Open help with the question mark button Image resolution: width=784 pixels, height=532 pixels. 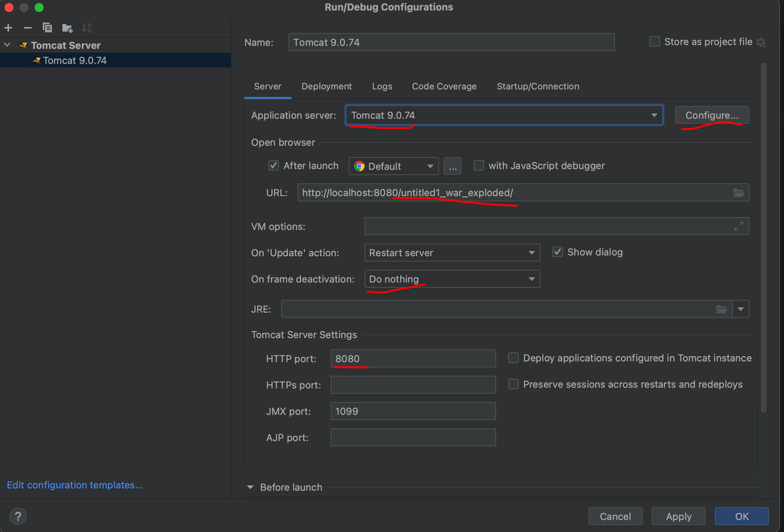coord(18,516)
